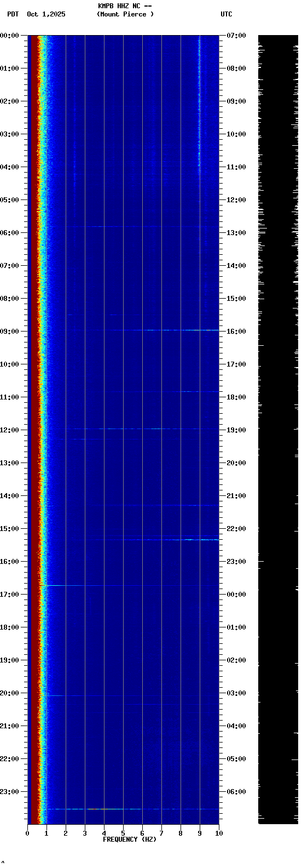Screen dimensions: 302x868
Task: Click the PDT time label '06:00'
Action: tap(9, 233)
